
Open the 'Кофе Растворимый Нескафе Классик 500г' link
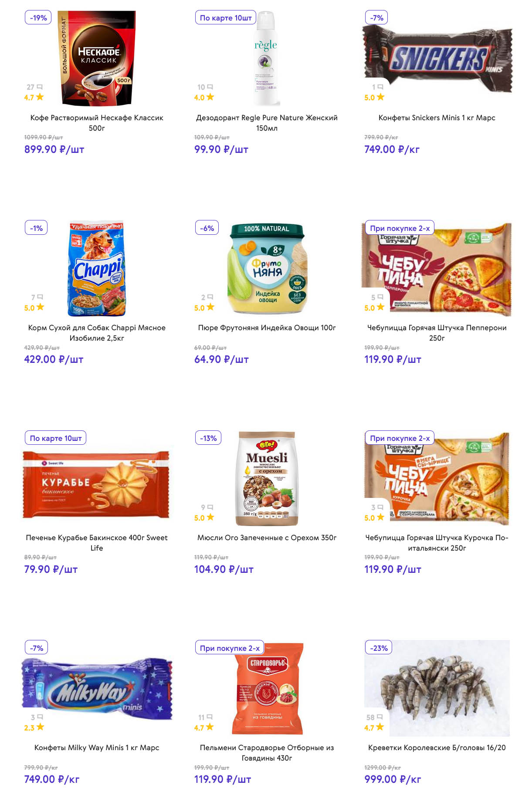click(x=97, y=123)
